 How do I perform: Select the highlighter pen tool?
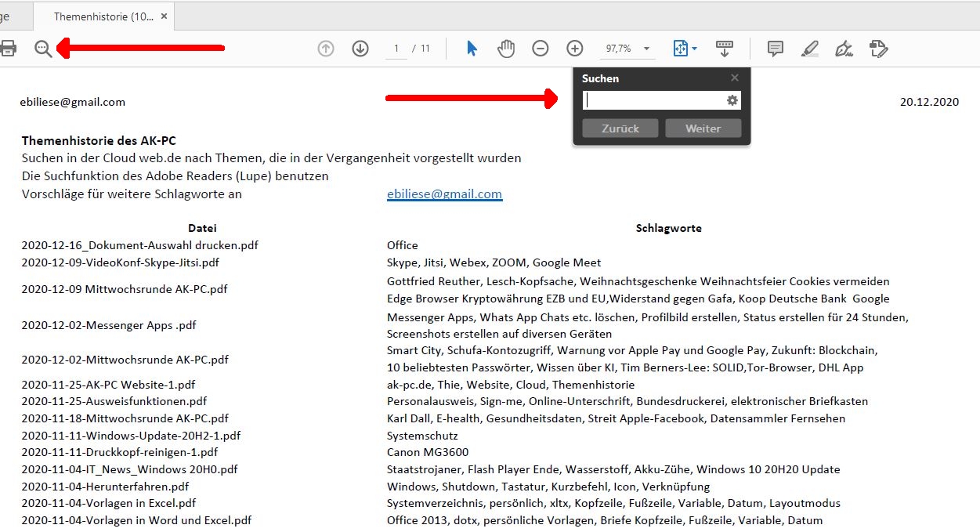click(810, 49)
